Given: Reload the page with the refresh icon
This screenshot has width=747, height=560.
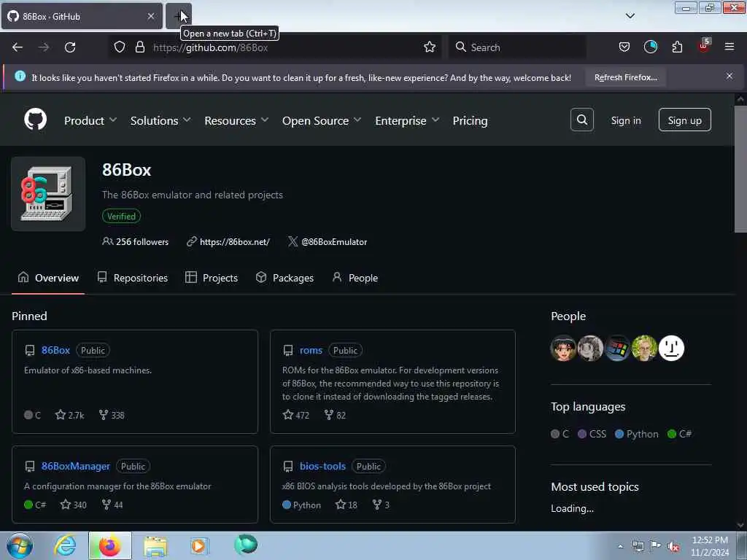Looking at the screenshot, I should point(70,47).
